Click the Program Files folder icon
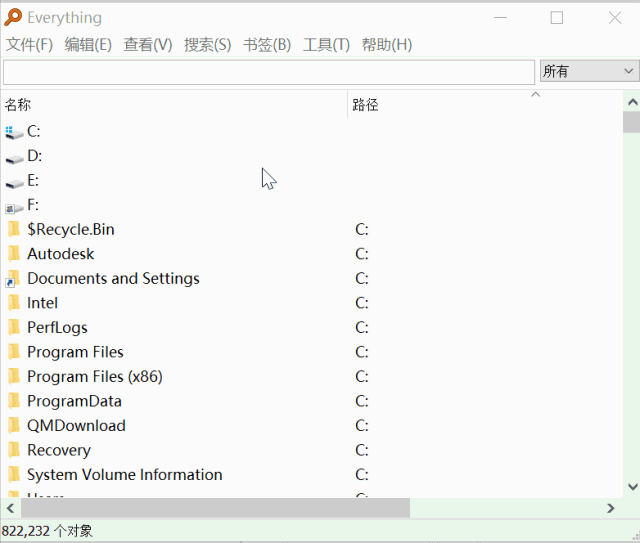The height and width of the screenshot is (543, 640). click(x=14, y=352)
